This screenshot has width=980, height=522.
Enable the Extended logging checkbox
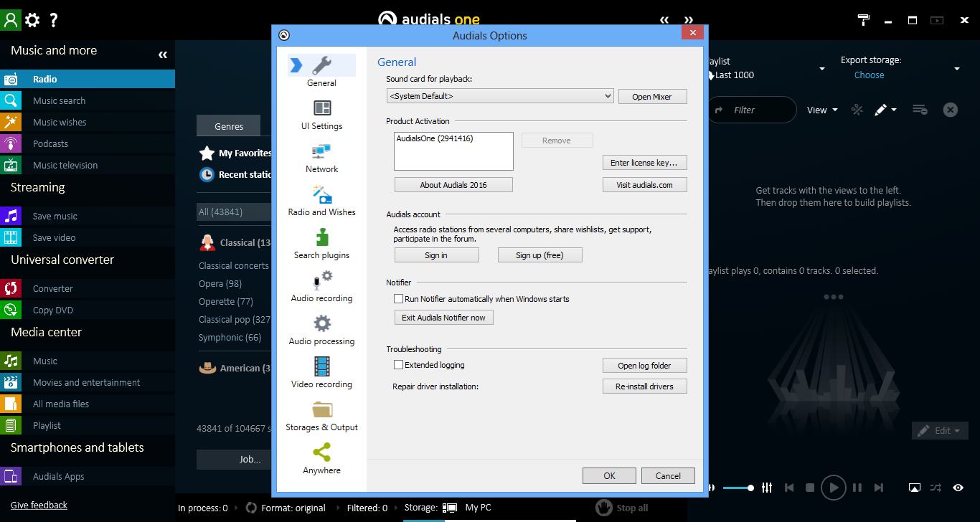[x=399, y=365]
